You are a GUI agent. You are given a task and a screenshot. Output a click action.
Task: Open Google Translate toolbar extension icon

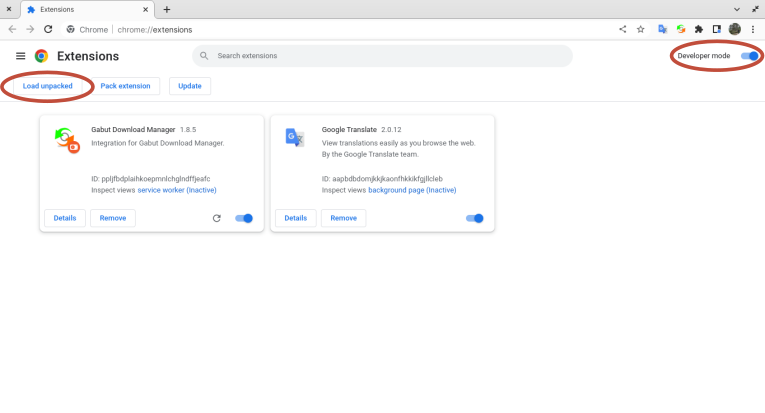(663, 29)
